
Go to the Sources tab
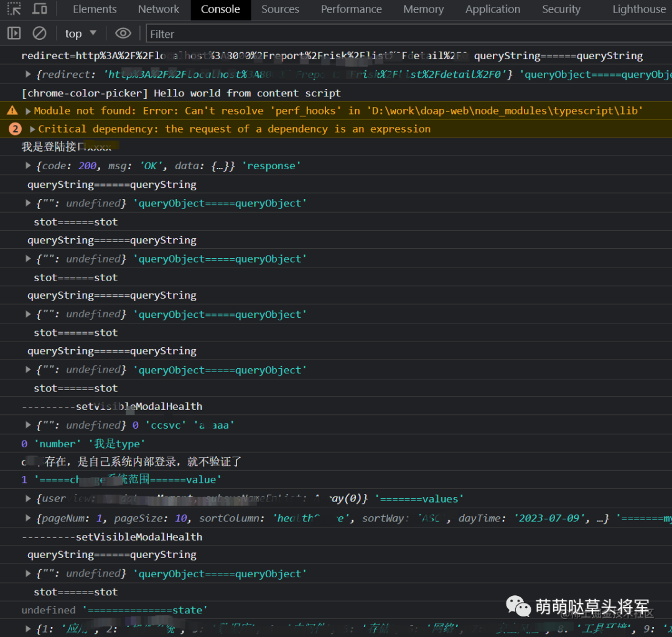(280, 9)
